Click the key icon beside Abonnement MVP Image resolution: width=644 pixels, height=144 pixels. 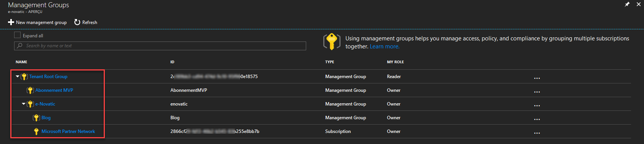tap(30, 90)
